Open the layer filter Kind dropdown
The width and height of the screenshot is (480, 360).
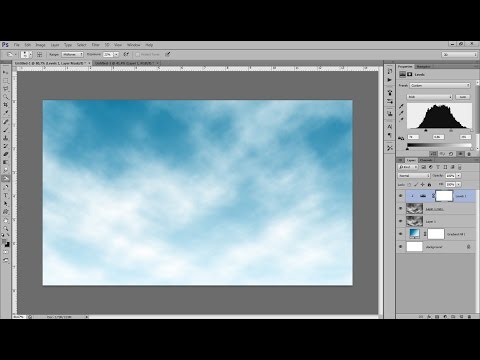[408, 167]
